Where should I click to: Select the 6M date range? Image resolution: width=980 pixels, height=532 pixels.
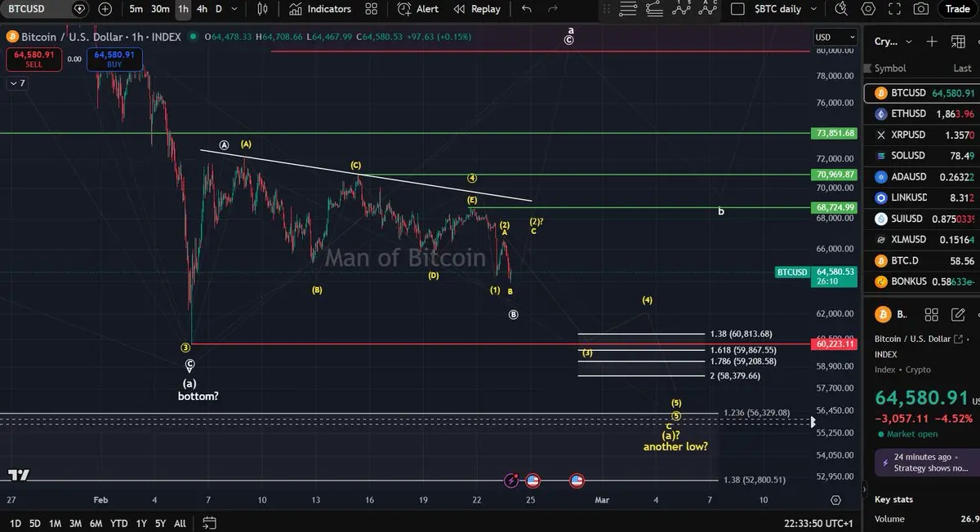96,523
